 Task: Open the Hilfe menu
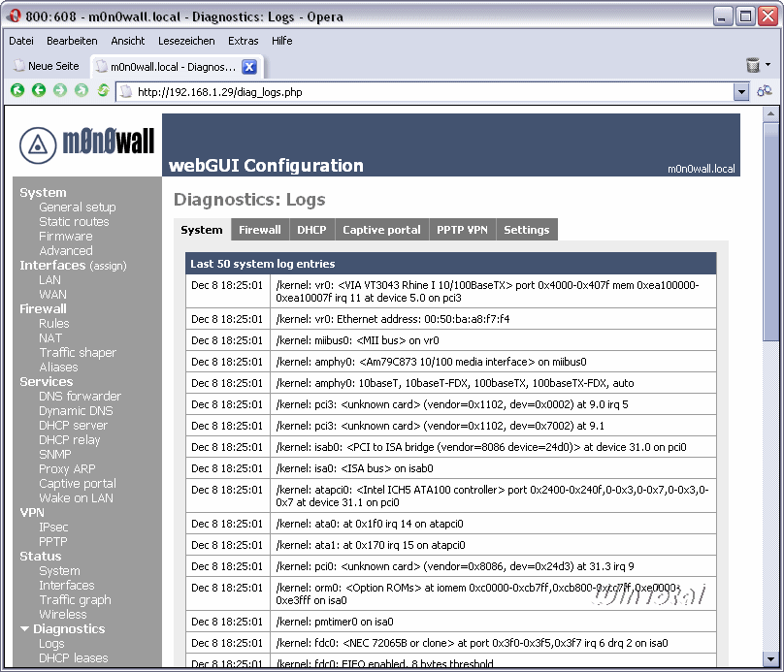click(282, 41)
